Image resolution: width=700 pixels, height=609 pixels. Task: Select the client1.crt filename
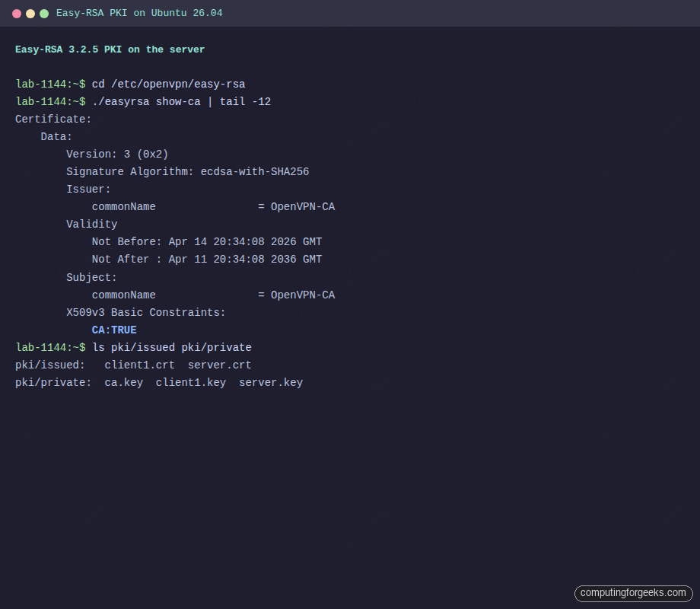pyautogui.click(x=139, y=365)
